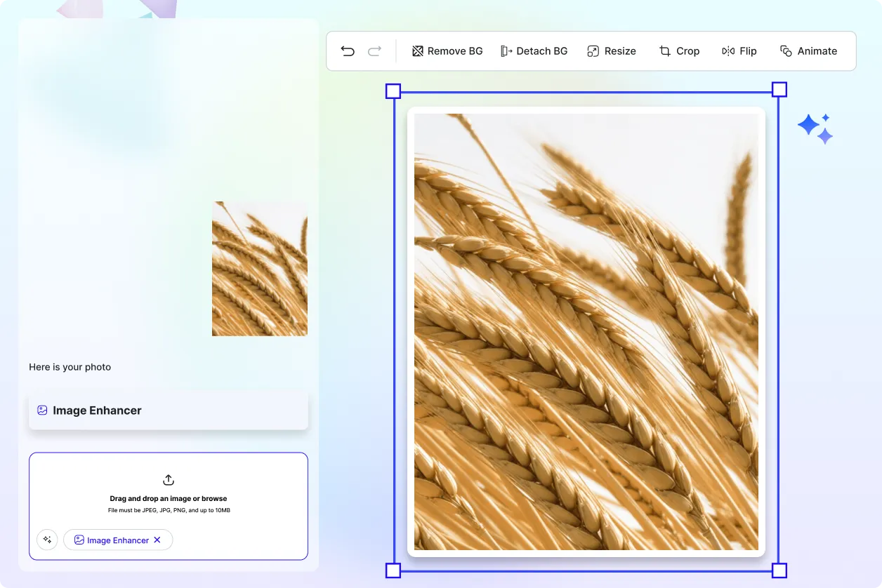Click the blue AI sparkles icon

tap(815, 128)
